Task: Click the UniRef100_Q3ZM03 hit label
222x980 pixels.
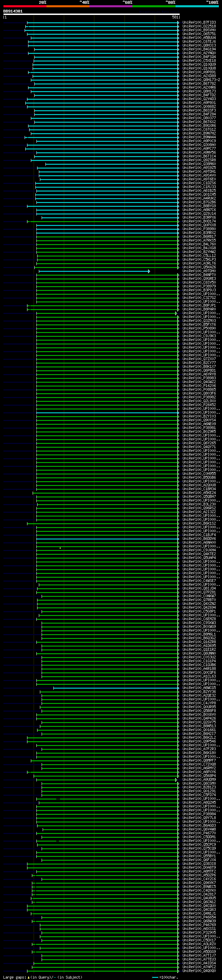Action: pos(199,321)
